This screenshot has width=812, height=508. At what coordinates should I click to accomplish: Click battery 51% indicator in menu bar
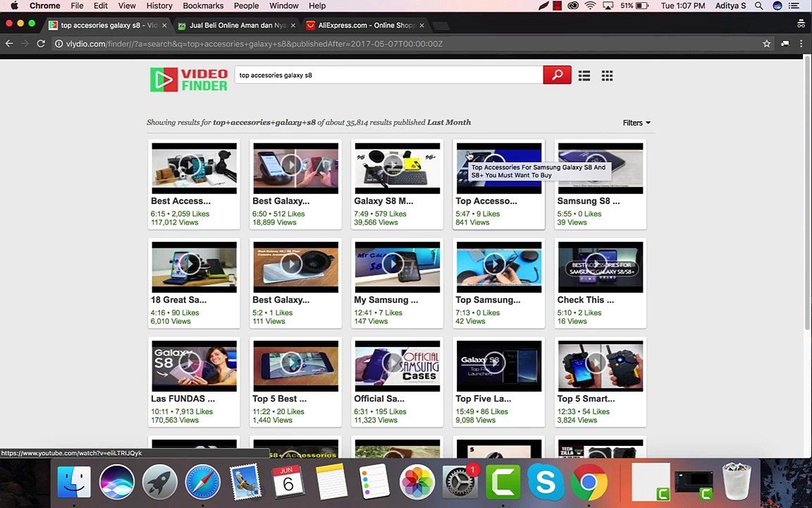click(x=634, y=6)
